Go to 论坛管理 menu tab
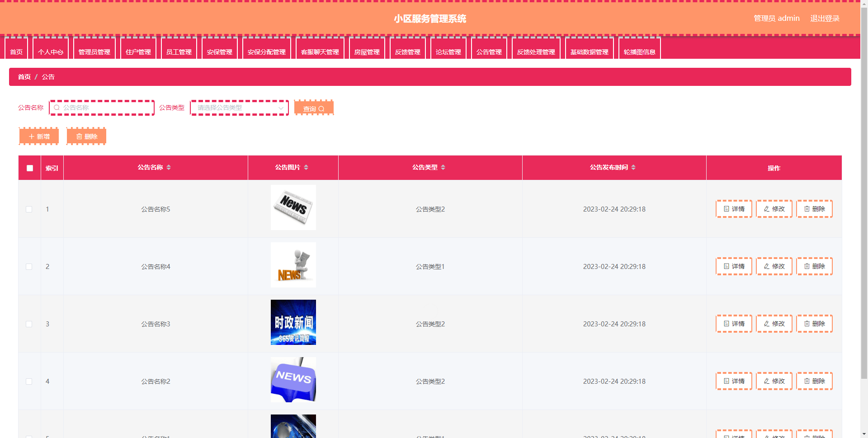The image size is (868, 438). click(x=448, y=52)
